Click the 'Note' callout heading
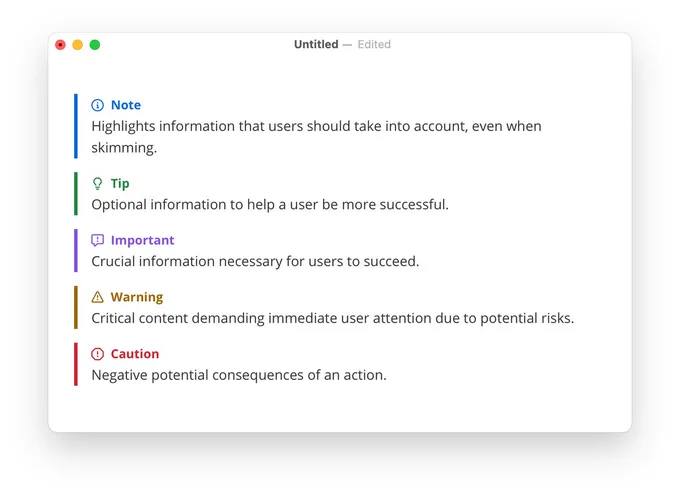 pos(126,105)
